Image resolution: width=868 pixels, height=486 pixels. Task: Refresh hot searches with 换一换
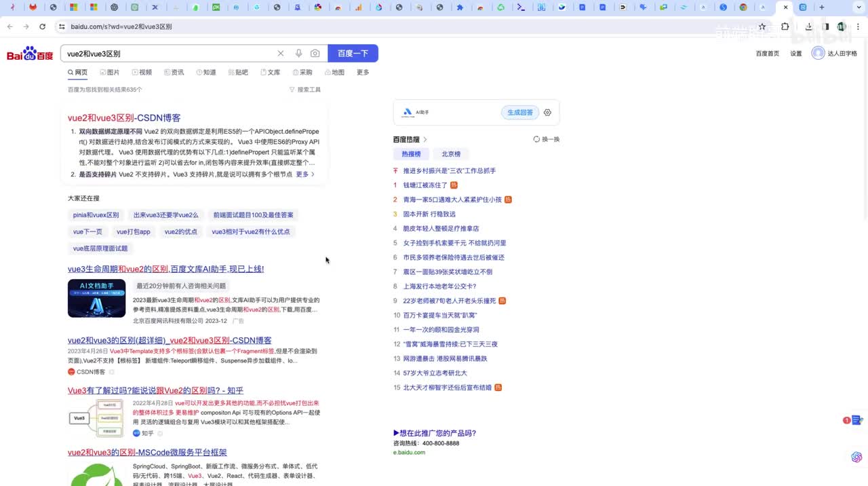547,139
